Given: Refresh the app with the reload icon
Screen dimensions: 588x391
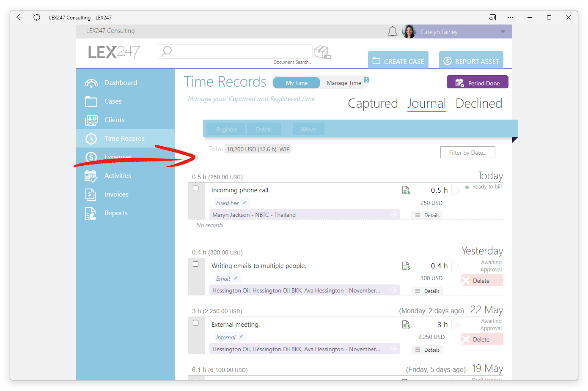Looking at the screenshot, I should coord(37,17).
